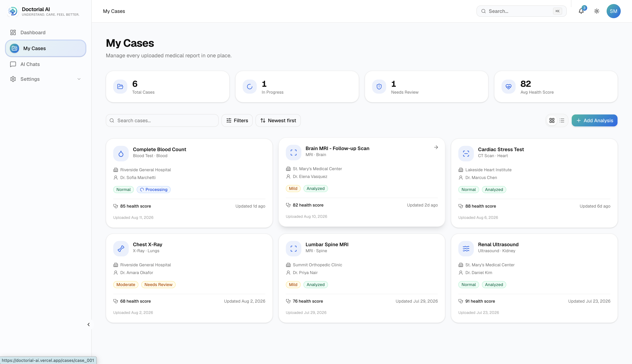Click person icon beside Dr. Priya Nair

click(288, 272)
